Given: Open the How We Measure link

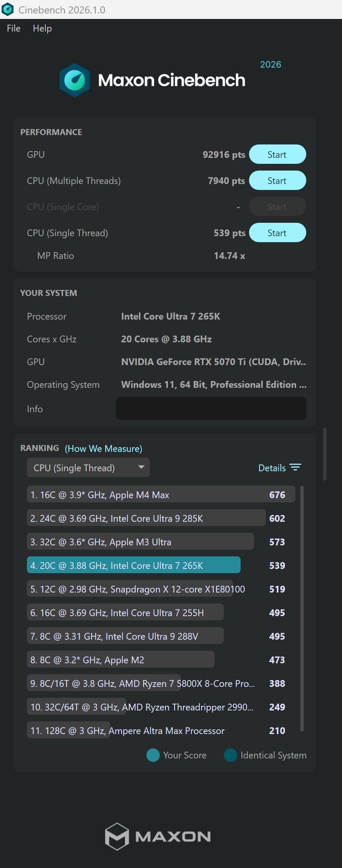Looking at the screenshot, I should [x=103, y=449].
